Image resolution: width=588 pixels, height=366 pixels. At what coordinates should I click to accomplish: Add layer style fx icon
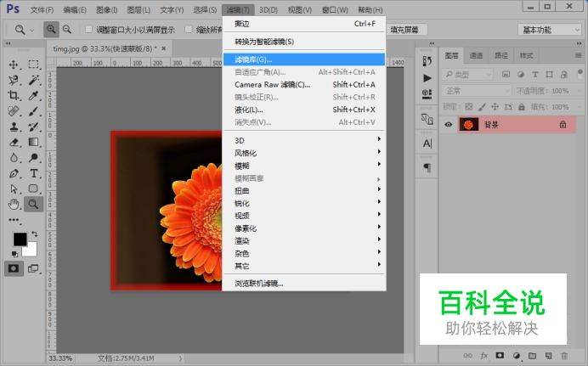[483, 356]
